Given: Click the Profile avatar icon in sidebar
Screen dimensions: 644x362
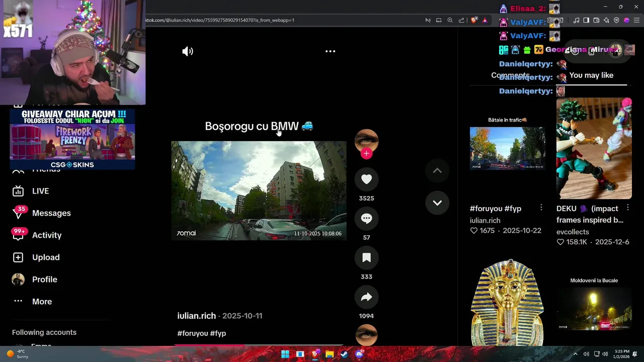Looking at the screenshot, I should tap(18, 280).
